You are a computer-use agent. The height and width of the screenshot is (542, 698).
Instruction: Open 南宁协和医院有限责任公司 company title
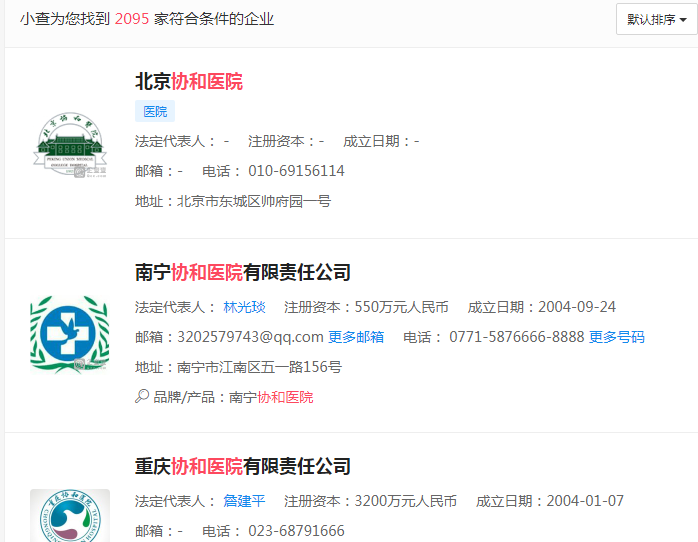tap(243, 272)
